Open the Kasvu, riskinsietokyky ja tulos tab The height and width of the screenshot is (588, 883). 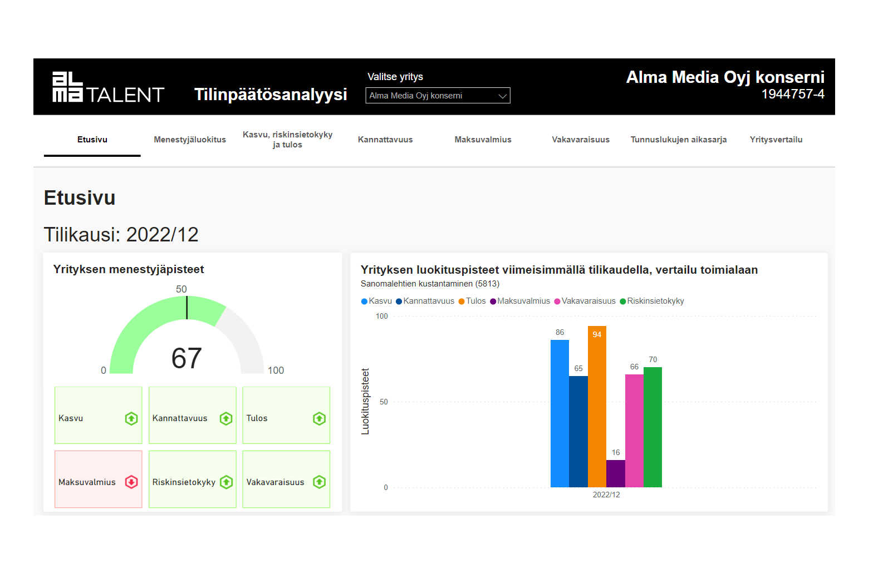coord(288,140)
